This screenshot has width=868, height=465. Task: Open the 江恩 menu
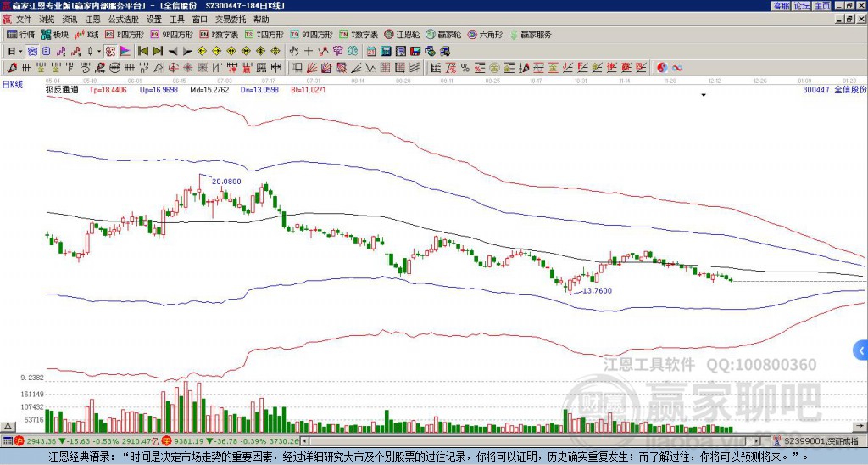[x=93, y=20]
